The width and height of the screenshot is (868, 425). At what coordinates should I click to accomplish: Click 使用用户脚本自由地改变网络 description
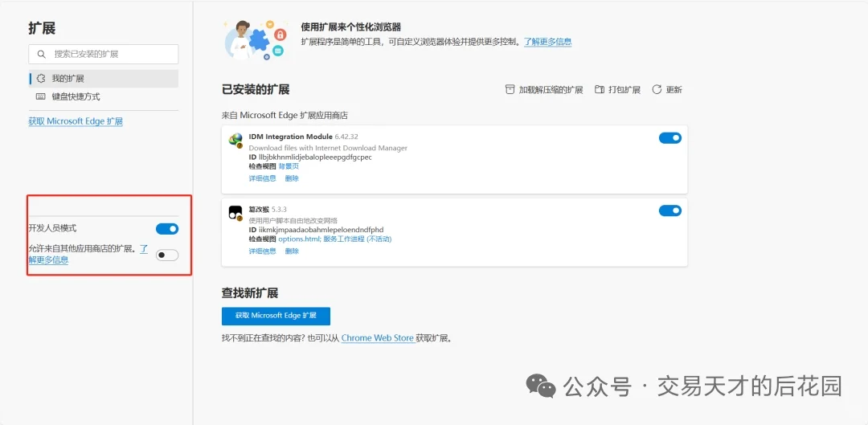tap(293, 220)
